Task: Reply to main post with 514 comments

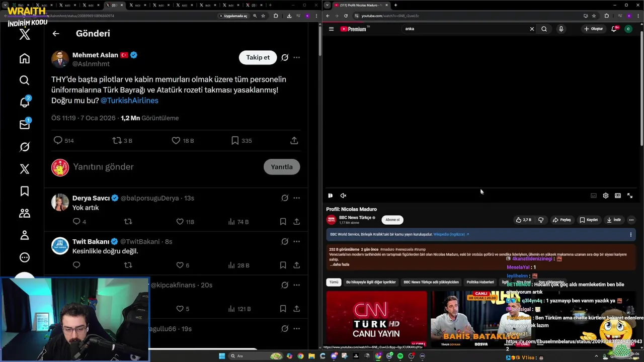Action: pos(63,141)
